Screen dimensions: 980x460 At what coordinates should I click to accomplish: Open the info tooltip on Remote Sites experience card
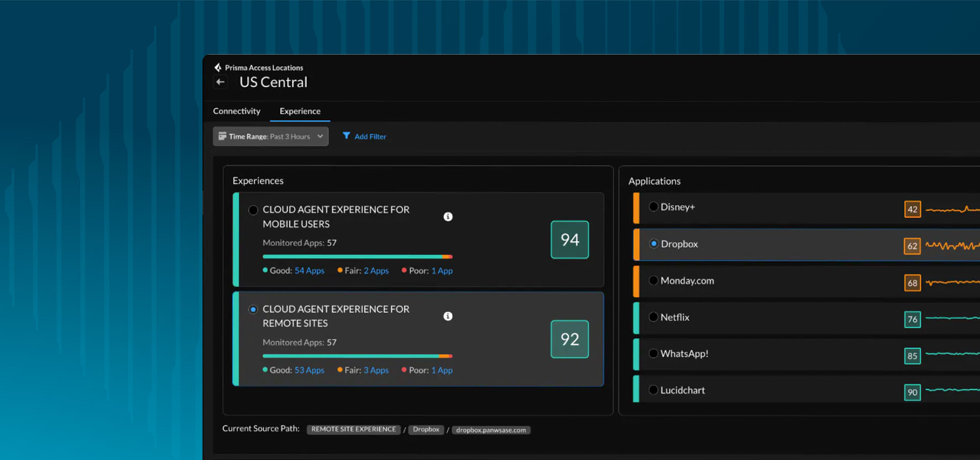point(448,316)
